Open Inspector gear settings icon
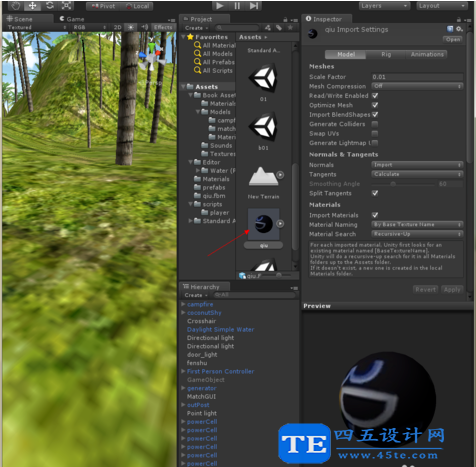476x467 pixels. pos(459,29)
